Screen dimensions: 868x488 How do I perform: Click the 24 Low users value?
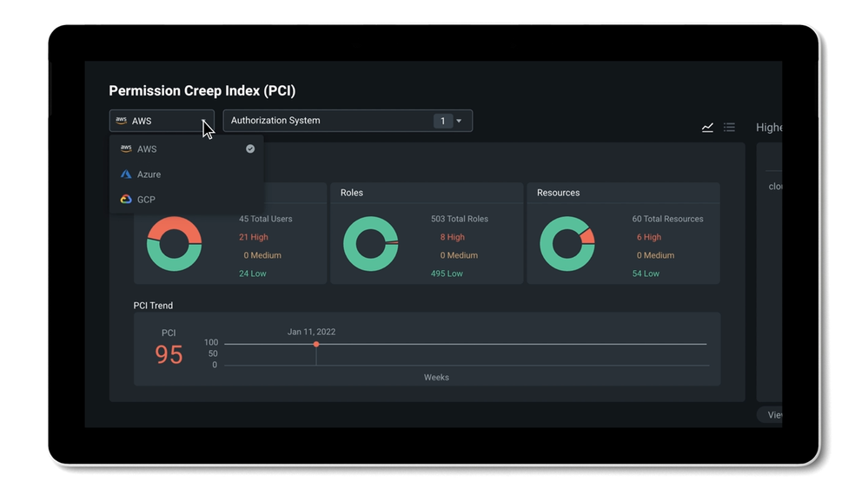(253, 274)
